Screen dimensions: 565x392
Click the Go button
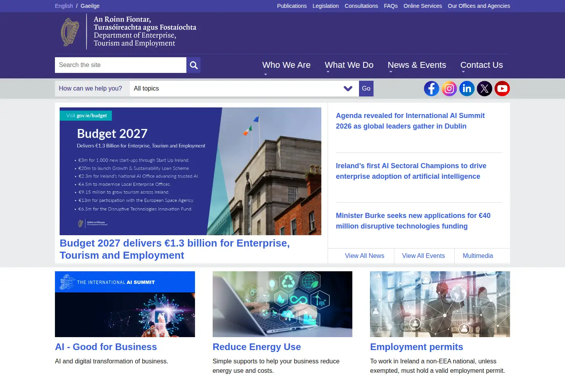pos(366,89)
